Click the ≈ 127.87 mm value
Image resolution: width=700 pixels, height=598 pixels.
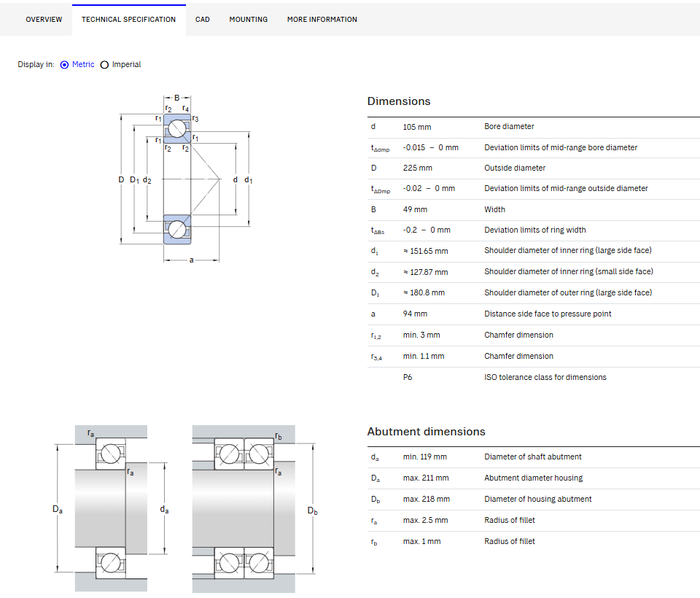[x=425, y=272]
